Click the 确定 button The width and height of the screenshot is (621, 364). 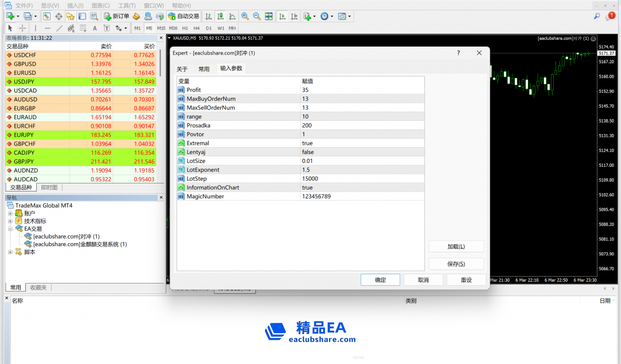[380, 280]
